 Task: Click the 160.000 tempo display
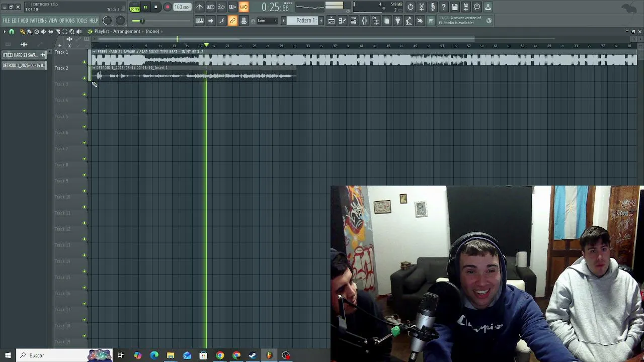(x=182, y=7)
